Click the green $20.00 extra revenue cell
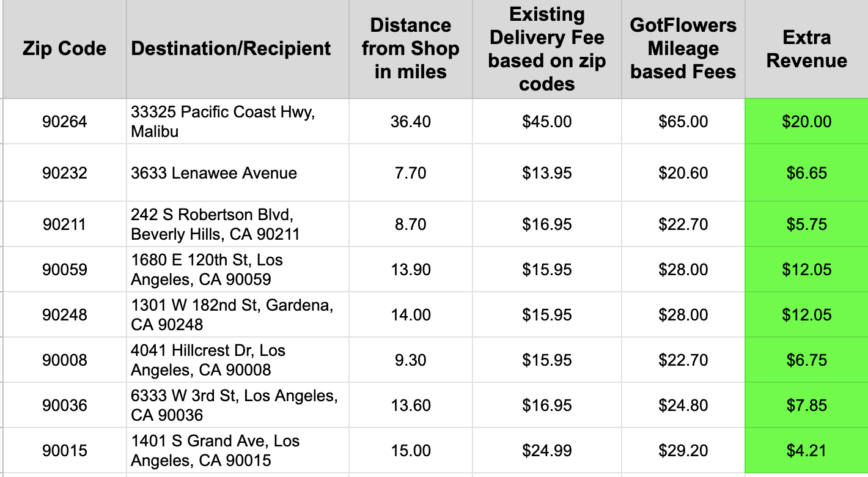868x477 pixels. coord(806,122)
